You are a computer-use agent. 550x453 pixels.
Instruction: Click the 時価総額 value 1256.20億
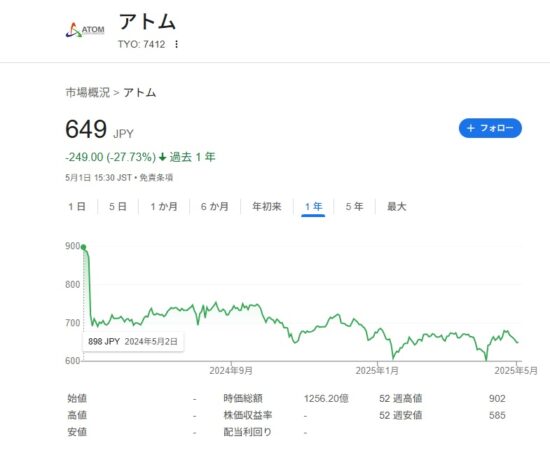tap(326, 398)
